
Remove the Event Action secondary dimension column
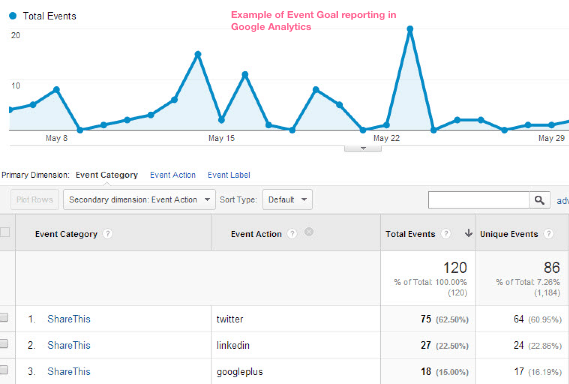coord(309,232)
